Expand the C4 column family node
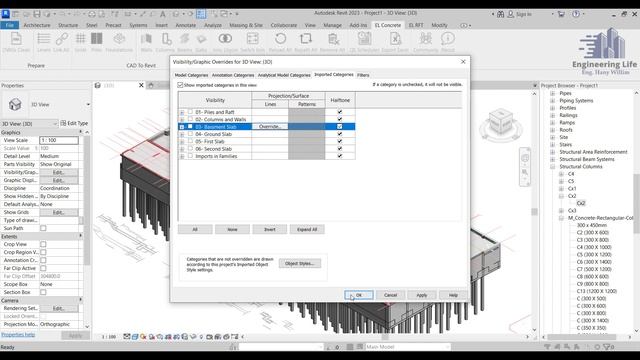This screenshot has height=360, width=640. point(561,174)
